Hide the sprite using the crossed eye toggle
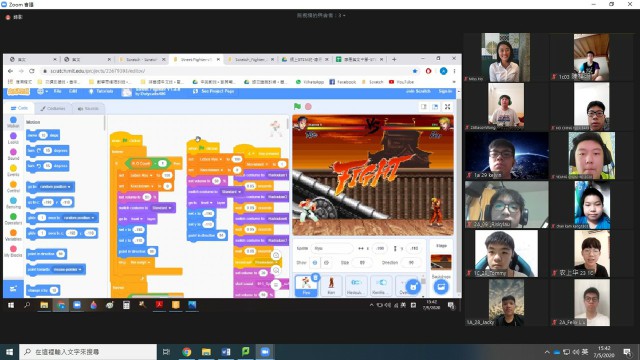Viewport: 640px width, 360px height. click(326, 263)
